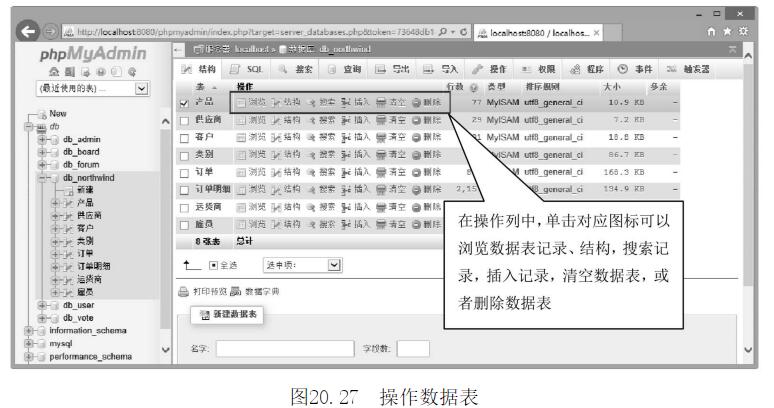Click the print preview (打印预览) icon
This screenshot has width=774, height=408.
click(183, 291)
